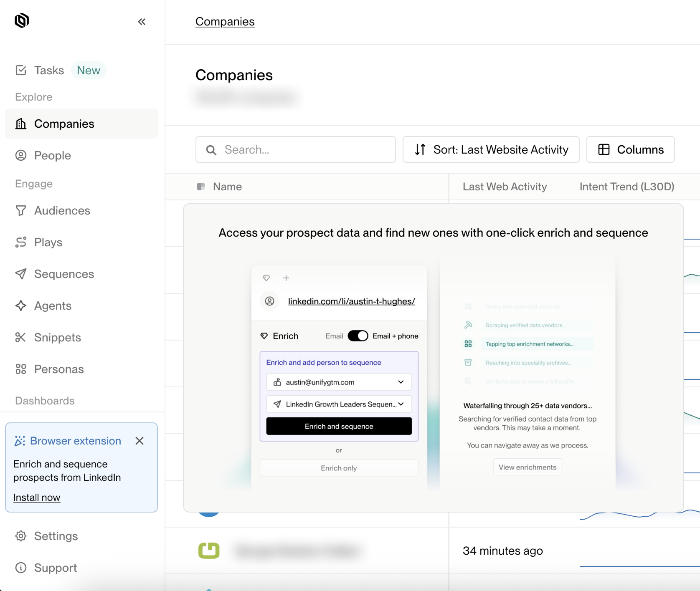Open the Sequences panel

pos(63,274)
